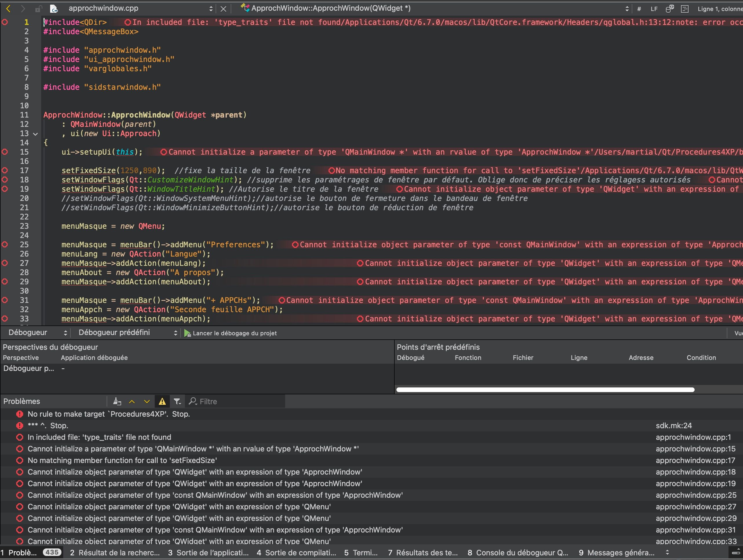Click the Ligne column header in breakpoints
The height and width of the screenshot is (560, 743).
579,358
